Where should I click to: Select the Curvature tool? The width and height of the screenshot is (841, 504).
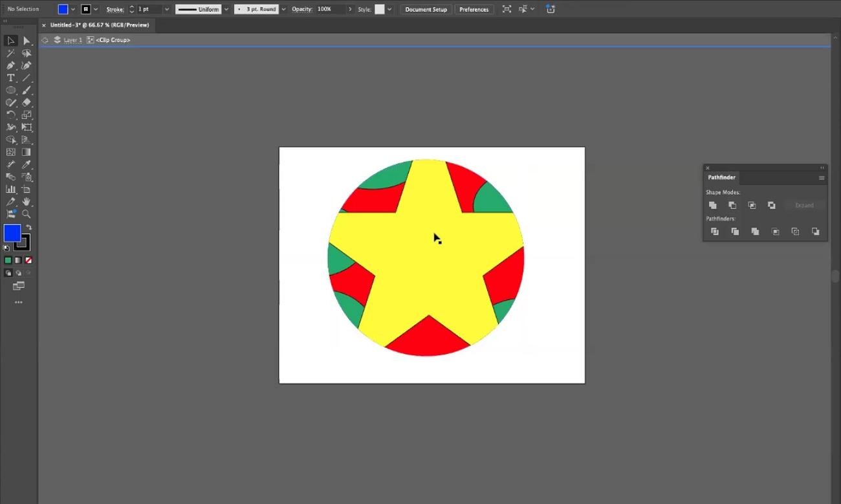click(27, 65)
